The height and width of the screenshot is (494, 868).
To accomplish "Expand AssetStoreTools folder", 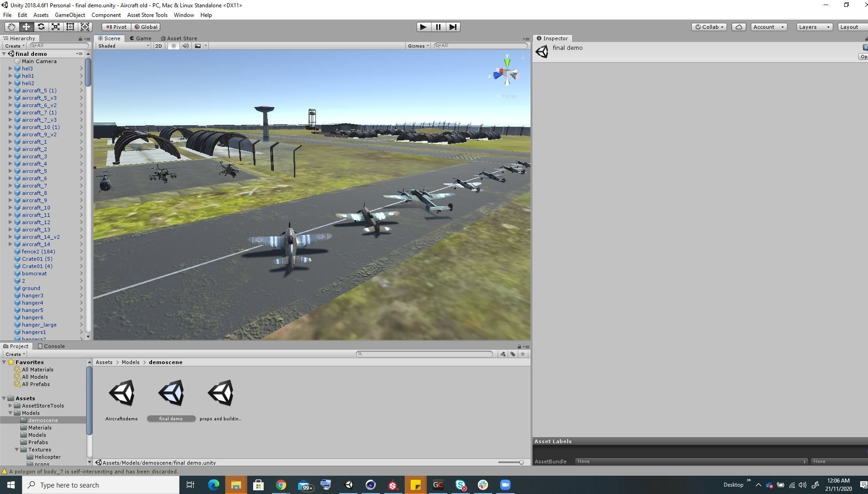I will tap(10, 406).
